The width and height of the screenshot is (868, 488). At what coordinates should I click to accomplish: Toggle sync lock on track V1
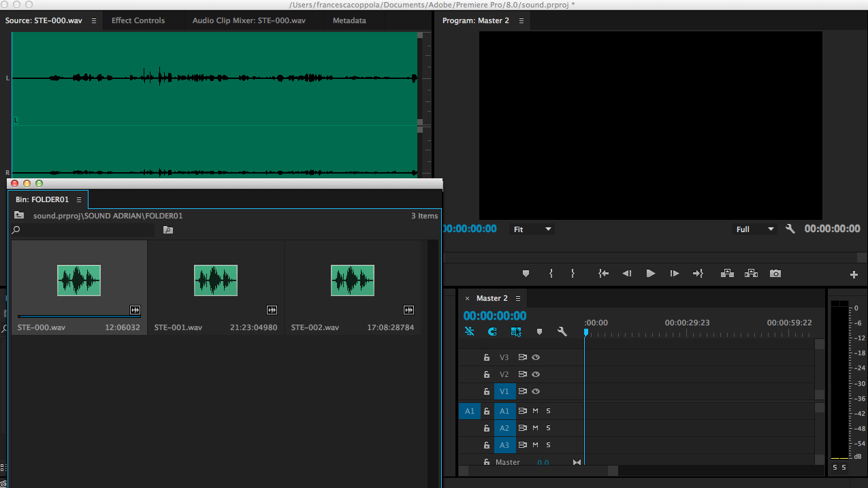point(523,391)
